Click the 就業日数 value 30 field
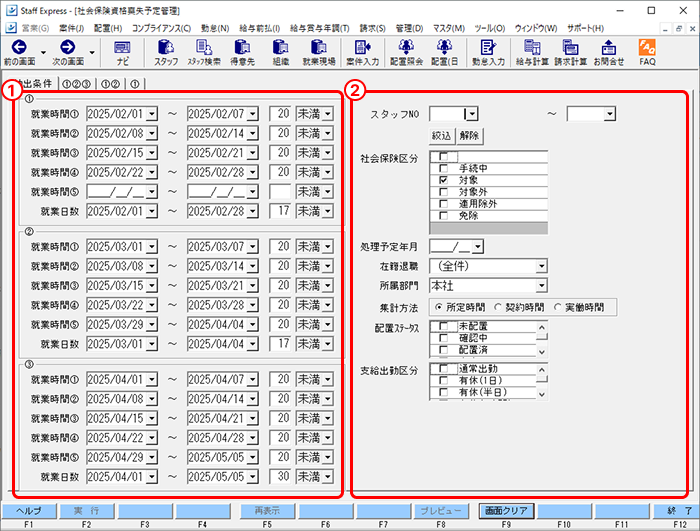 [280, 477]
